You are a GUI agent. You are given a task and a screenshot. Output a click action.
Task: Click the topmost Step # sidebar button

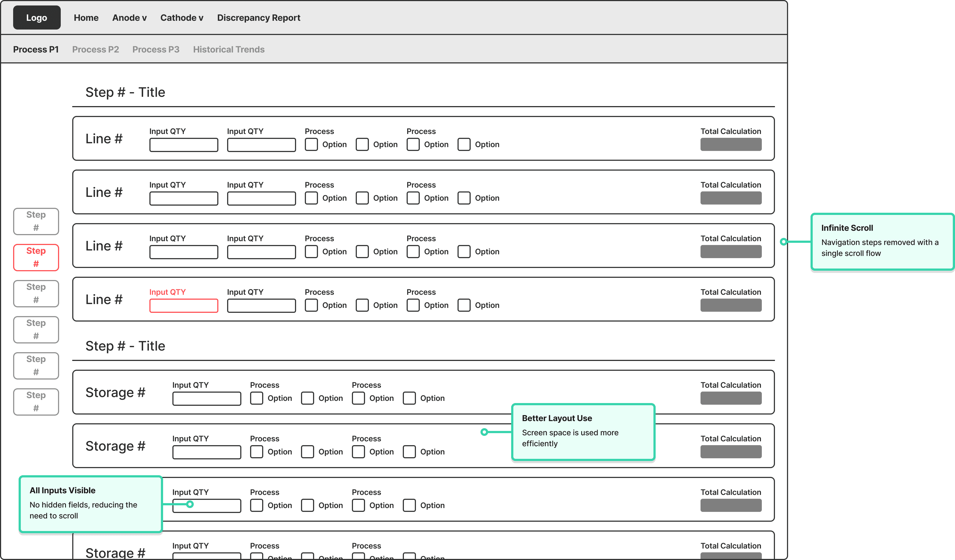(x=36, y=221)
